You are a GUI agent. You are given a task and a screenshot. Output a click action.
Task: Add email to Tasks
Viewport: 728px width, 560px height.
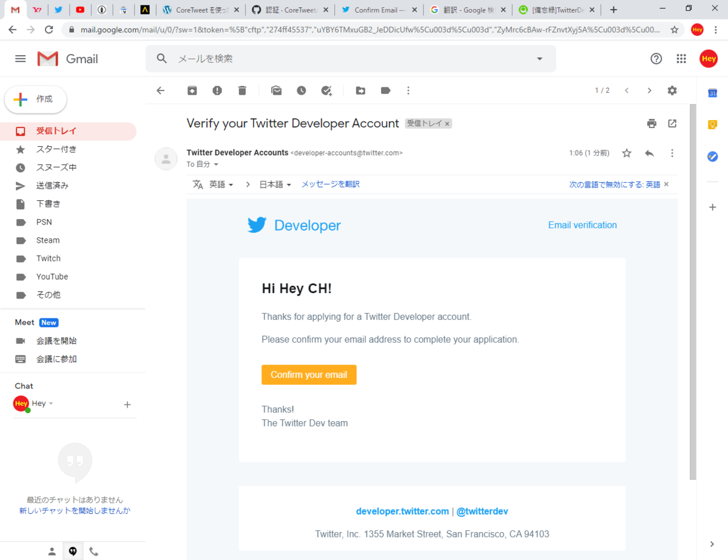(x=326, y=90)
